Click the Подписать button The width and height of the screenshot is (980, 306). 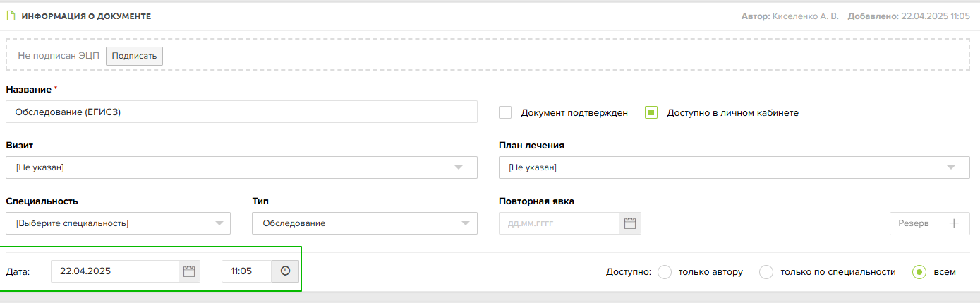tap(134, 56)
